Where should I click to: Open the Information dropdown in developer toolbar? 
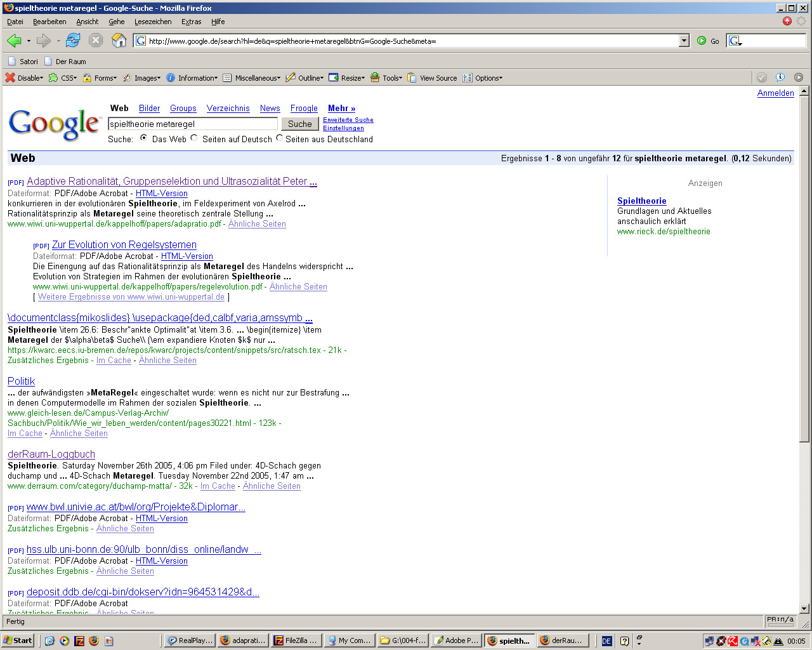[x=192, y=78]
